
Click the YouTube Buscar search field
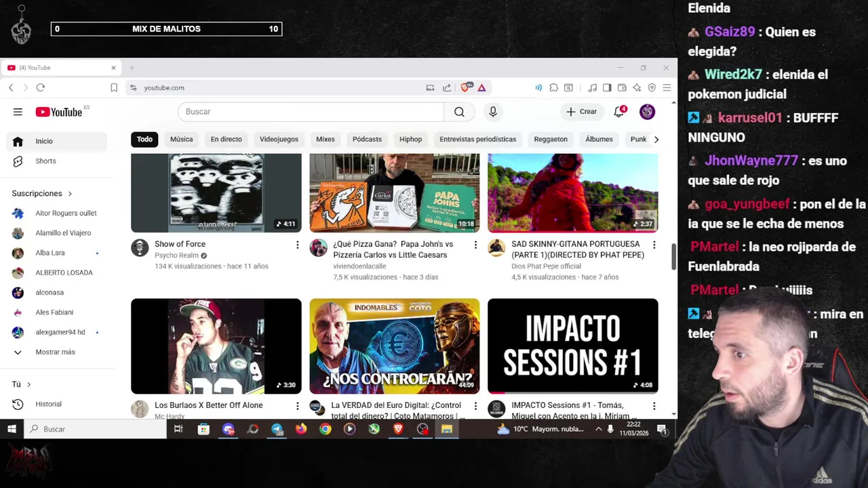pyautogui.click(x=311, y=112)
